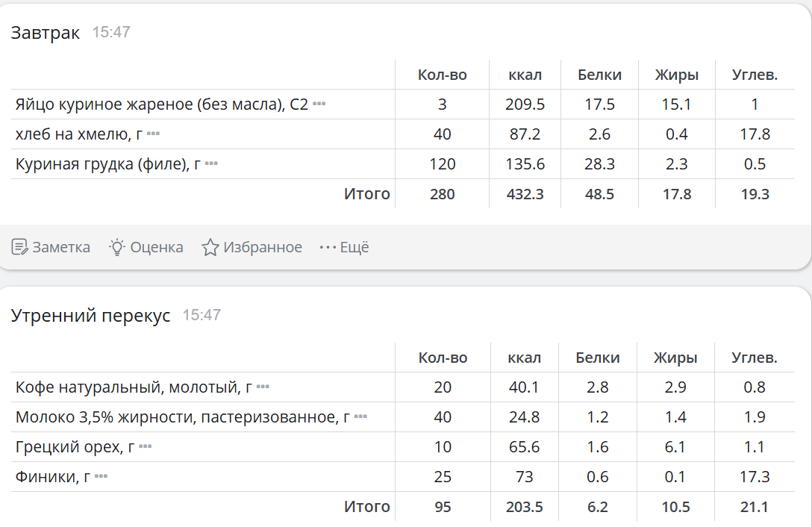Click the Кол-во header in Завтрак table
Viewport: 812px width, 527px height.
443,75
